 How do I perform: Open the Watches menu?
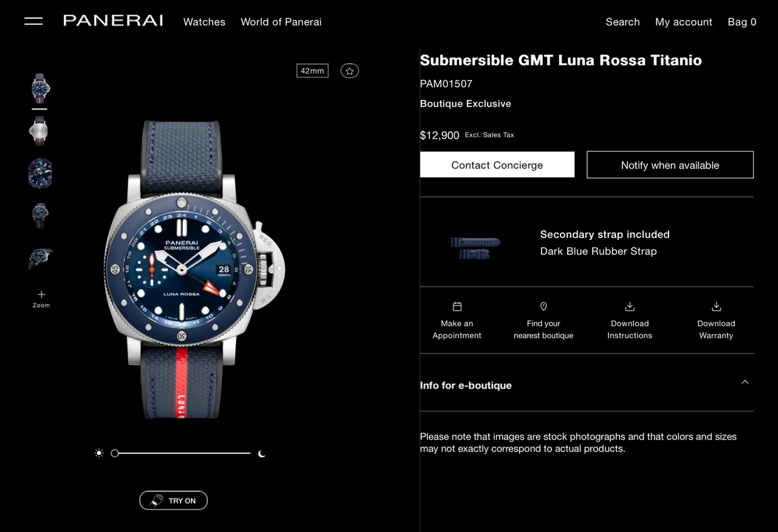[204, 22]
